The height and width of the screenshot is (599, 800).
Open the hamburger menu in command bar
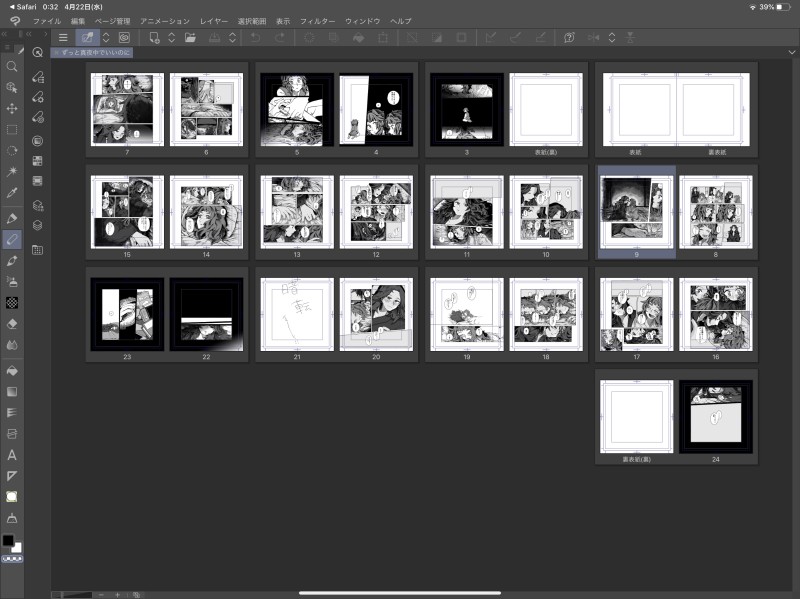point(63,37)
